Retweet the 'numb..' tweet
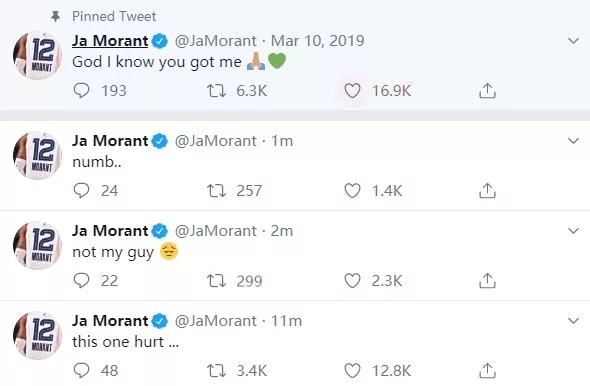This screenshot has width=590, height=386. tap(216, 190)
